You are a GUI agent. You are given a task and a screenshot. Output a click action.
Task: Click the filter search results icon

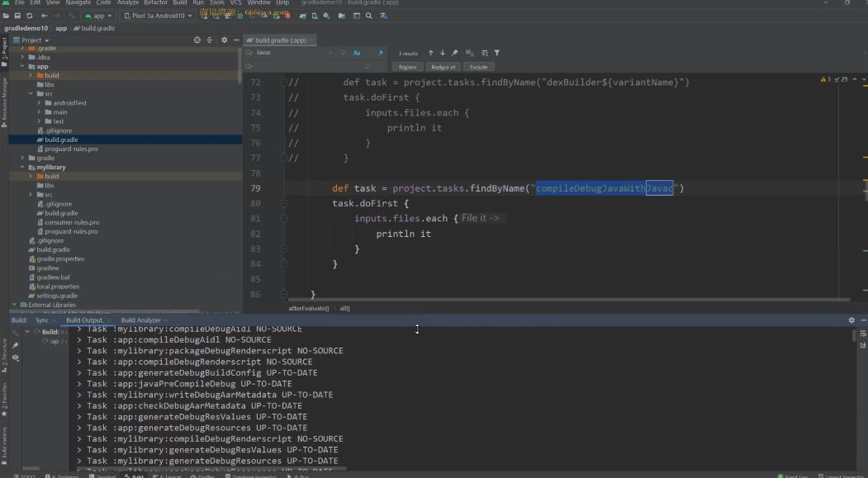497,53
